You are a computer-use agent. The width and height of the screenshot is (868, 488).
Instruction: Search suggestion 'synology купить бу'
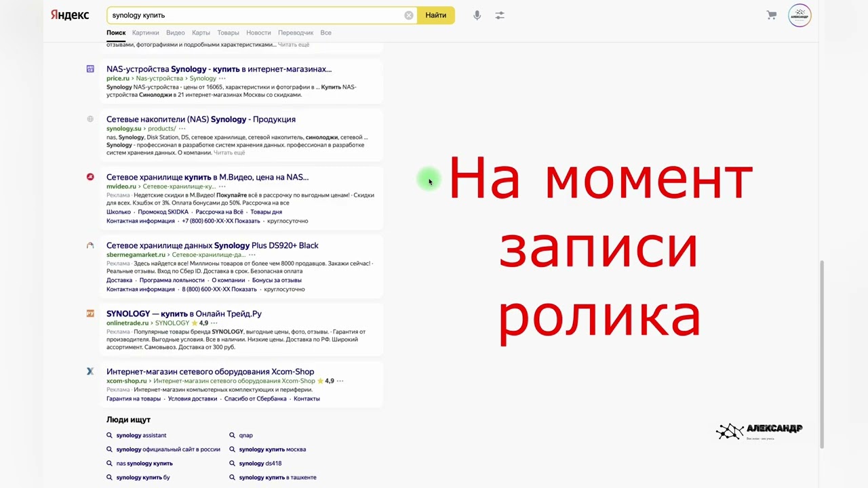(143, 477)
